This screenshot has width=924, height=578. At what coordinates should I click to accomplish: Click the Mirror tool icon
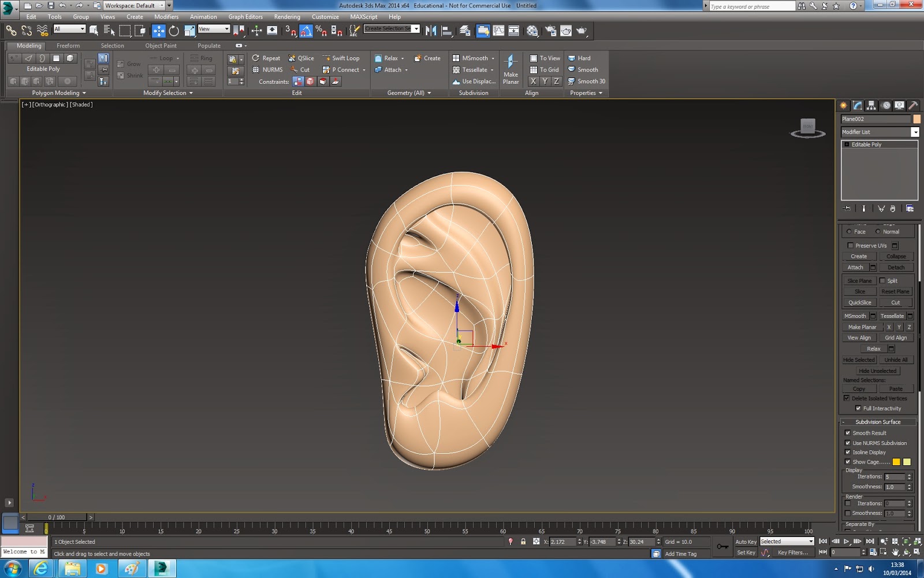[431, 31]
